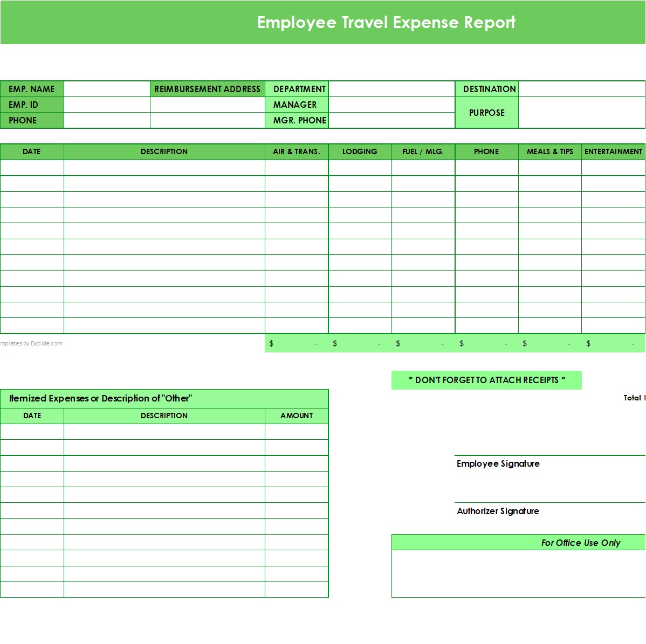Screen dimensions: 646x644
Task: Click the EMP. ID input cell
Action: pos(107,105)
